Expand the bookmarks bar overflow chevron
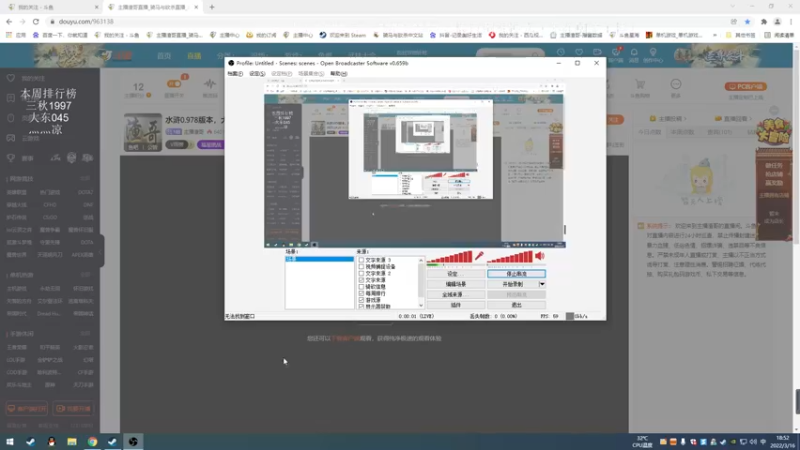The height and width of the screenshot is (450, 800). click(x=715, y=35)
